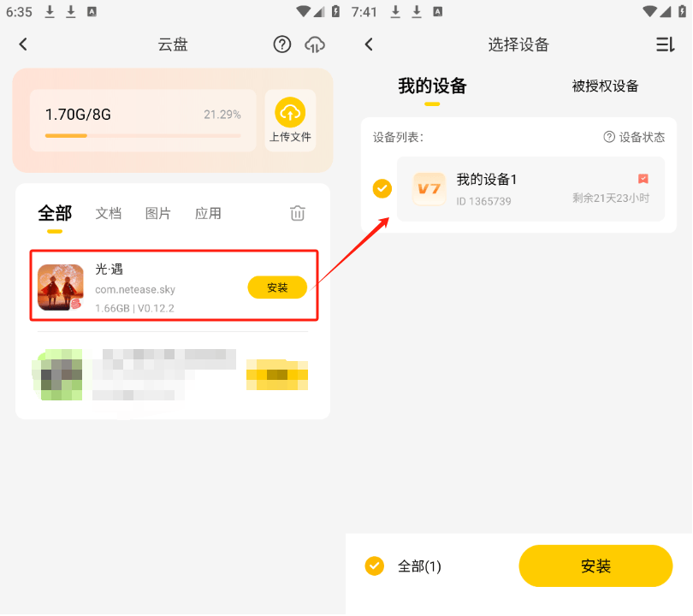
Task: Switch to the 图片 tab
Action: pos(158,214)
